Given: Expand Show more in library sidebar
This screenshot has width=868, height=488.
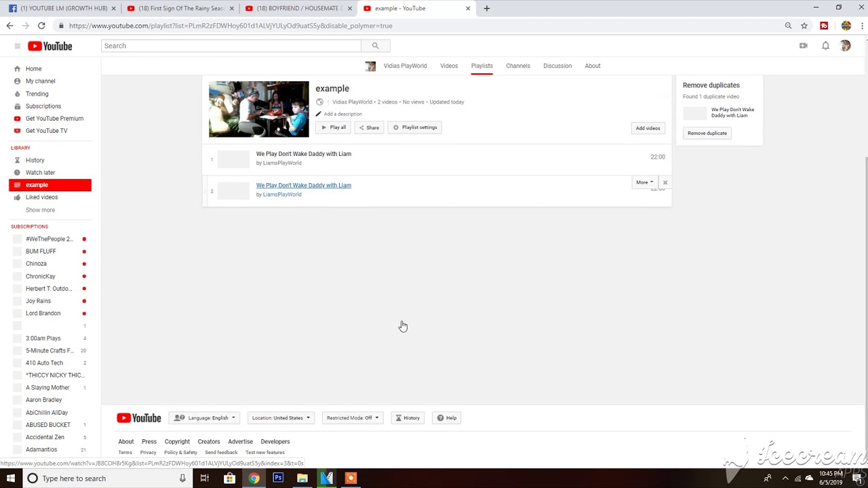Looking at the screenshot, I should [40, 210].
